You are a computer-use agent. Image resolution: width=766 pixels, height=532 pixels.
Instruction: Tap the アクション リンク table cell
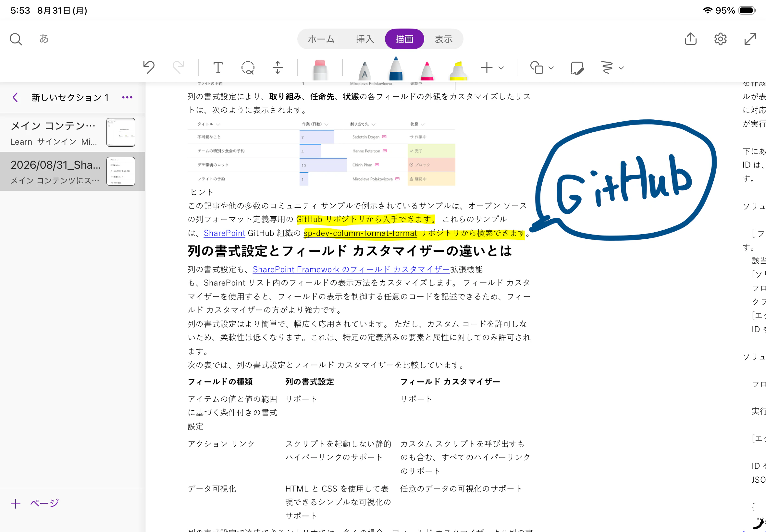click(221, 444)
